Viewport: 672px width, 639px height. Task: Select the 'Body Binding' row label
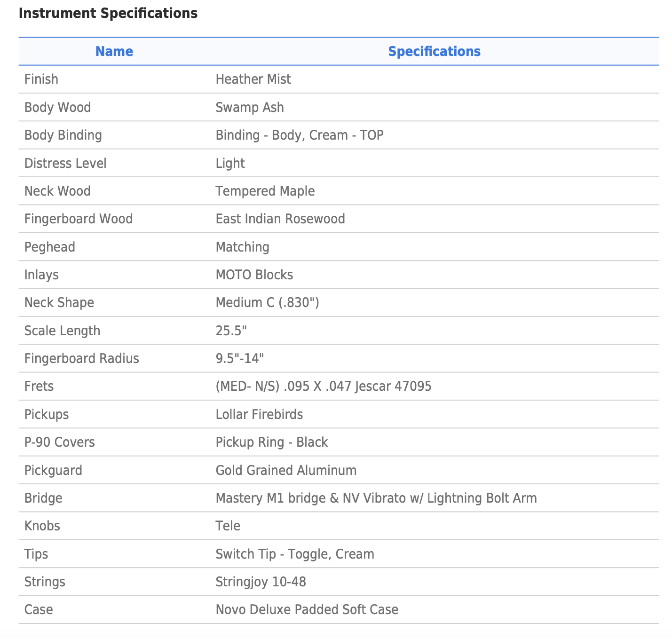point(63,135)
